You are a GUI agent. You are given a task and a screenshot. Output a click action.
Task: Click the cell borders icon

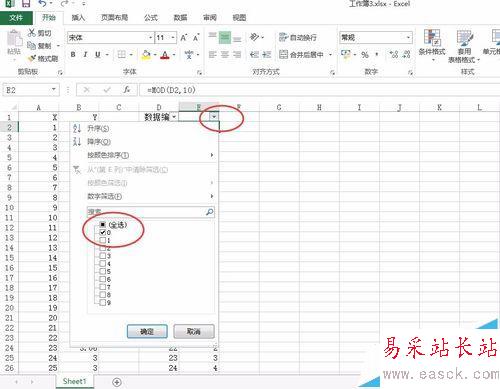[x=122, y=54]
